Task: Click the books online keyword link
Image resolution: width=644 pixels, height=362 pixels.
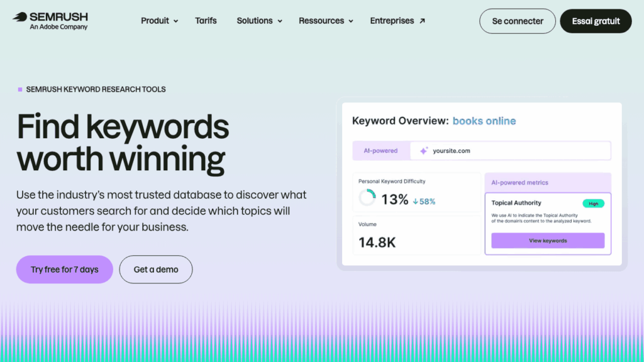Action: pyautogui.click(x=484, y=121)
